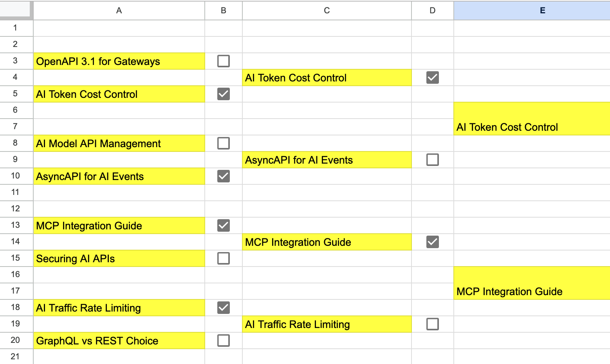Image resolution: width=610 pixels, height=364 pixels.
Task: Toggle the Securing AI APIs checkbox
Action: coord(224,258)
